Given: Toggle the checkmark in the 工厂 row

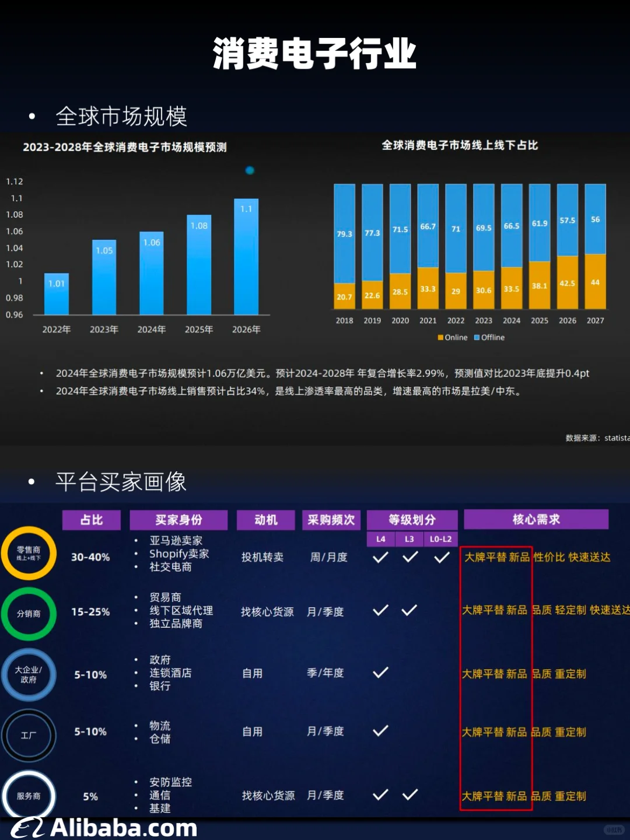Looking at the screenshot, I should pyautogui.click(x=380, y=730).
